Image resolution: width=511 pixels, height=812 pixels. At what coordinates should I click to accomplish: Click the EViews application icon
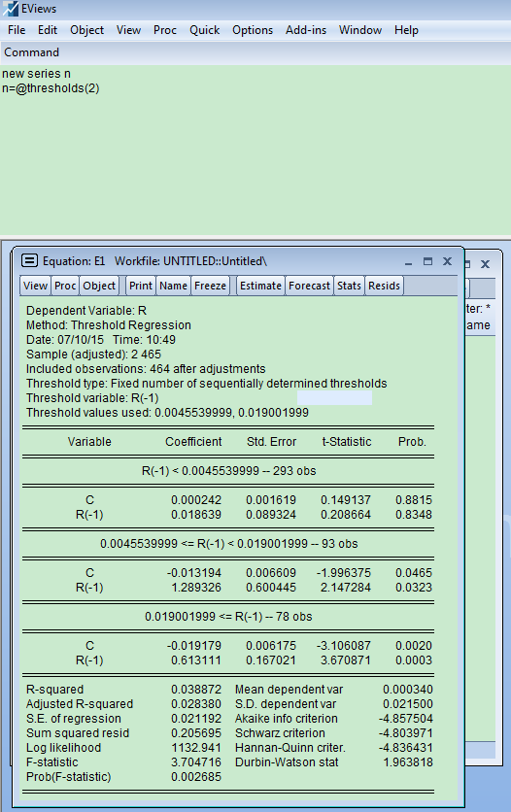10,9
